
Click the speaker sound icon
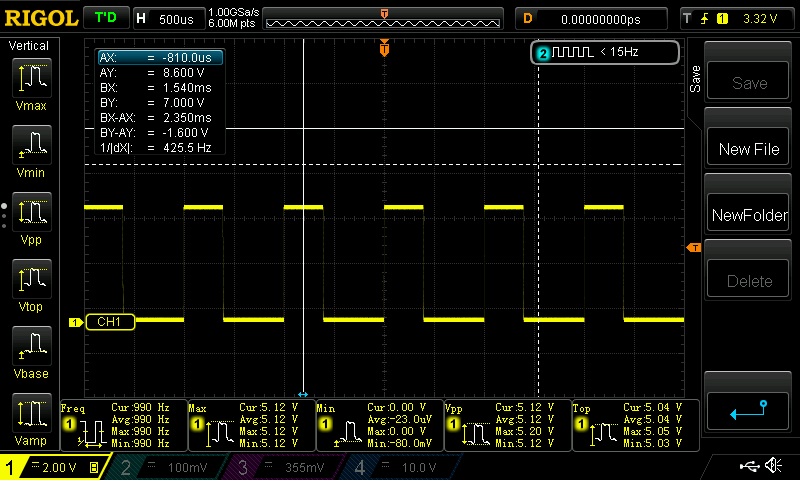[x=772, y=466]
